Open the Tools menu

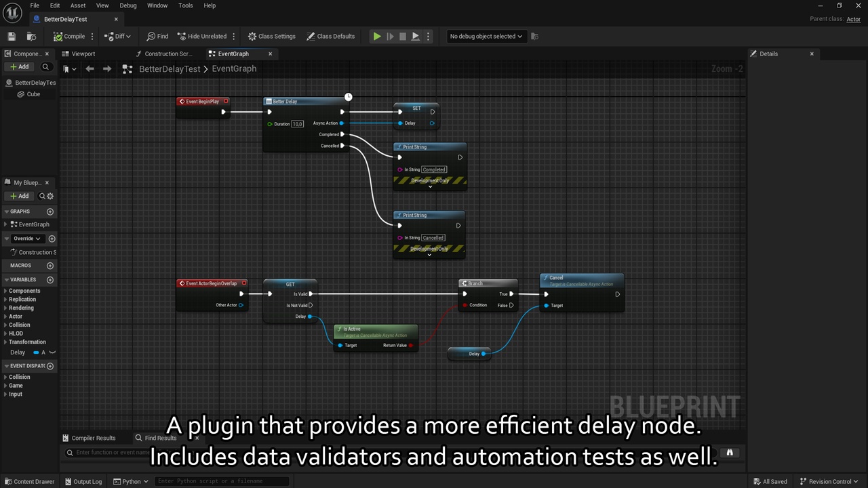coord(186,5)
